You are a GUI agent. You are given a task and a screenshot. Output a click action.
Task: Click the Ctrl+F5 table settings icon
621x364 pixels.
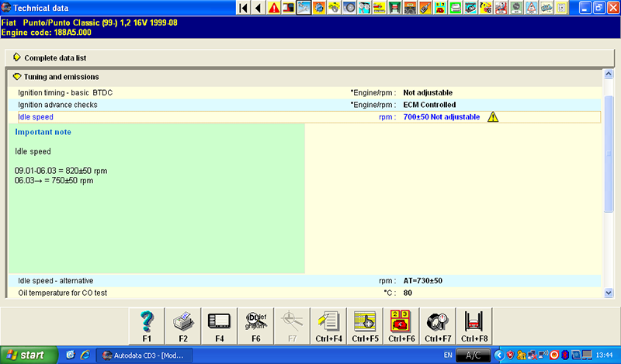364,324
